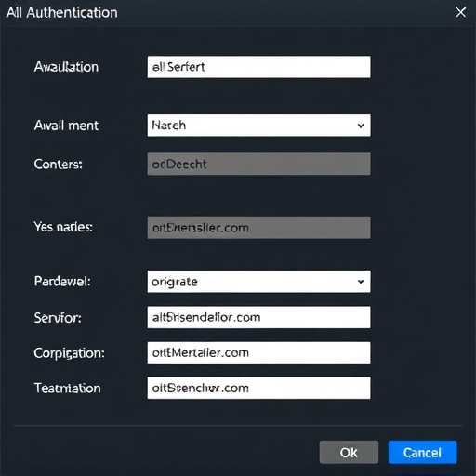Screen dimensions: 476x476
Task: Click the Avall ment dropdown arrow
Action: point(361,126)
